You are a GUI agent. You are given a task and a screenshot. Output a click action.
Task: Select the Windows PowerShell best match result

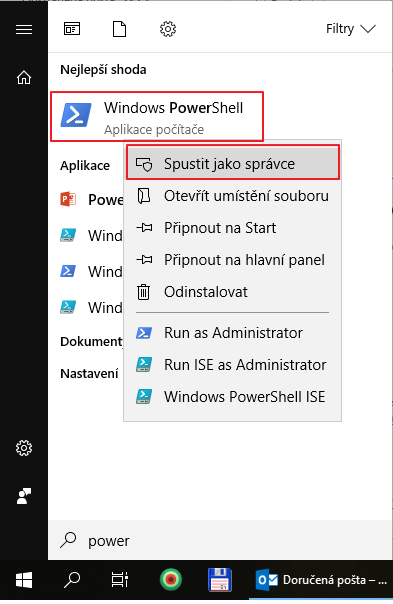click(157, 116)
